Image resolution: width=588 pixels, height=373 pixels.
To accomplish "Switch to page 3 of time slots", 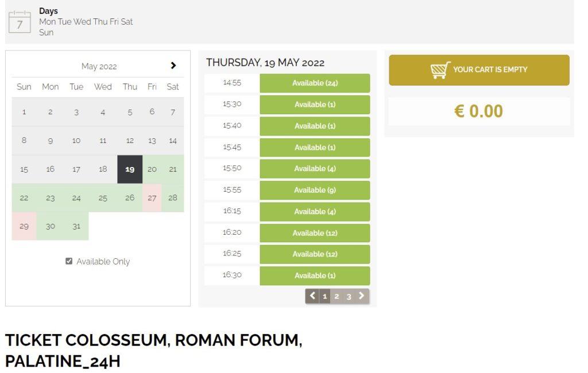I will point(349,296).
